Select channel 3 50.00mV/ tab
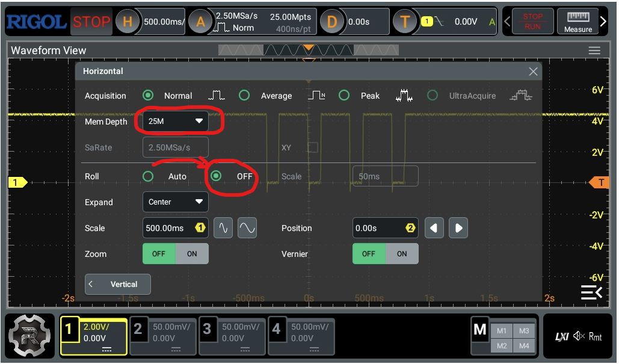 pyautogui.click(x=232, y=337)
